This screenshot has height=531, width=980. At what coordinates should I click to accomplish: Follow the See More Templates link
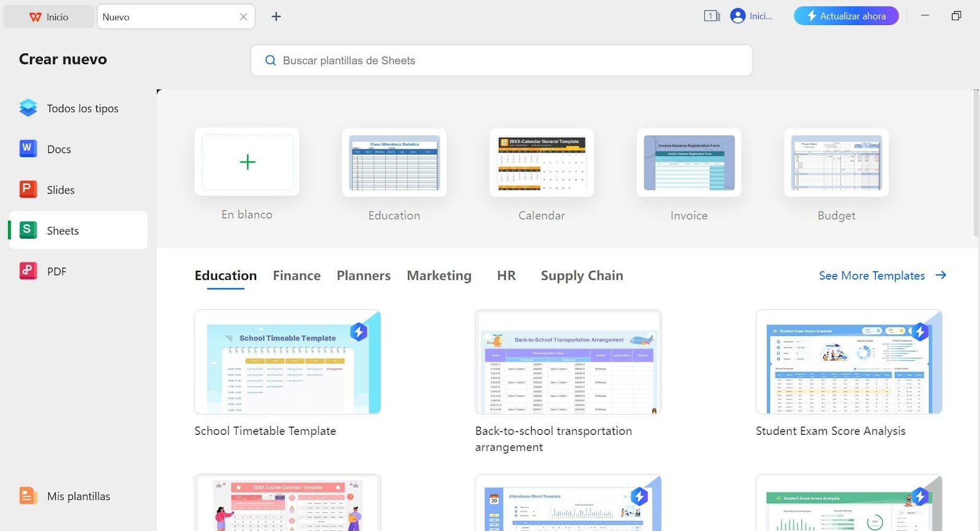click(x=872, y=276)
